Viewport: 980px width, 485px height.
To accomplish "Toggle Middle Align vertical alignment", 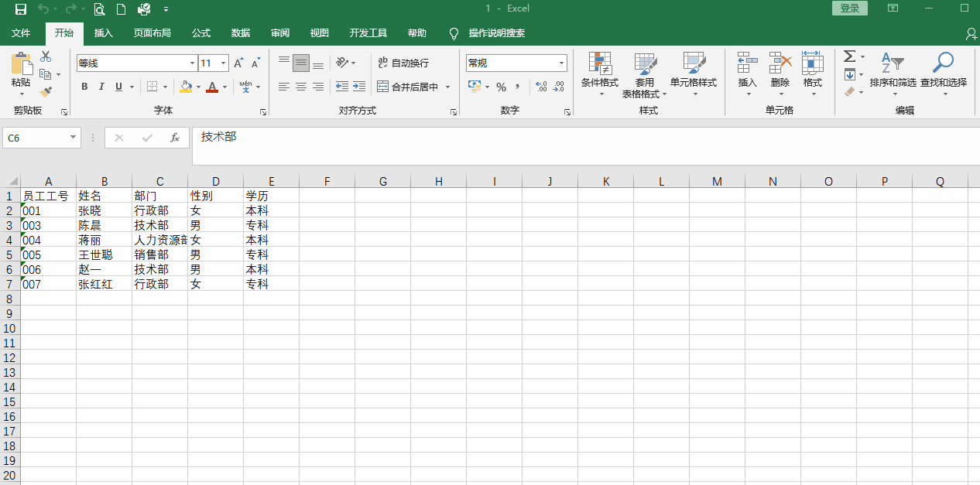I will click(301, 63).
